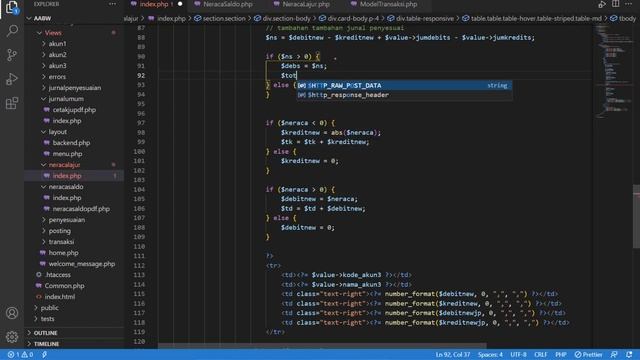Open home.php file
The width and height of the screenshot is (640, 360).
click(63, 253)
